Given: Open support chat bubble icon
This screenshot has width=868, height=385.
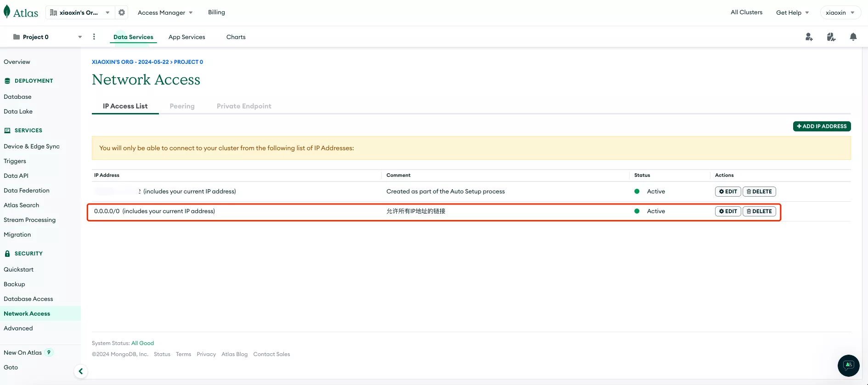Looking at the screenshot, I should tap(849, 366).
